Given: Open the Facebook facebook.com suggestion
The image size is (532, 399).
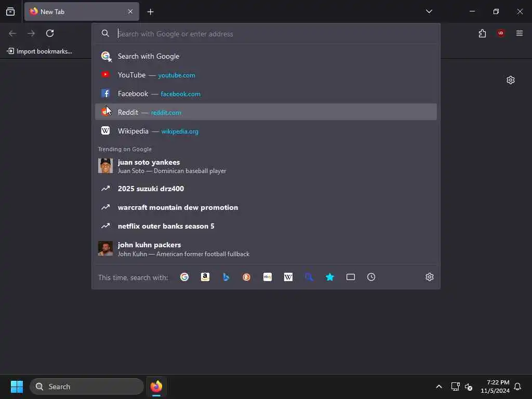Looking at the screenshot, I should (x=266, y=94).
